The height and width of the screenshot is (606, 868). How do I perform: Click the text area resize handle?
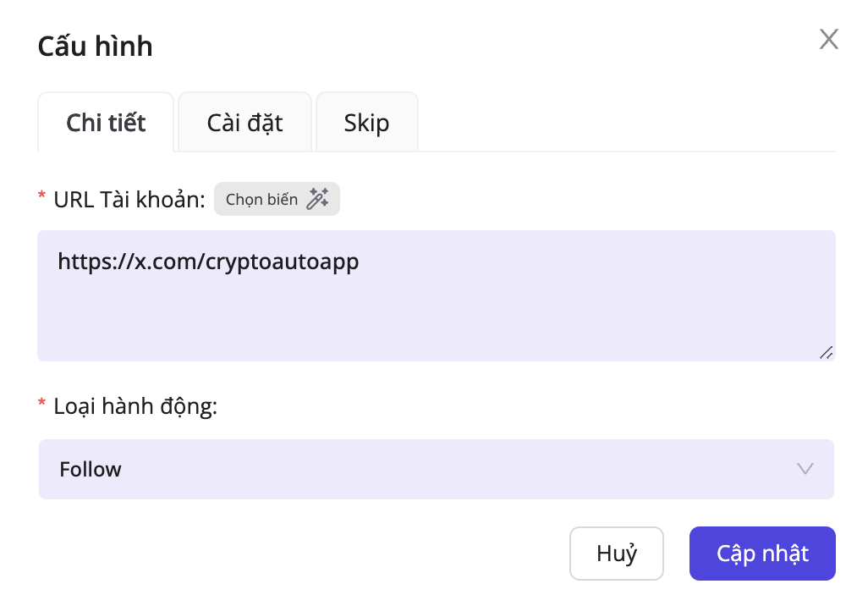point(826,352)
